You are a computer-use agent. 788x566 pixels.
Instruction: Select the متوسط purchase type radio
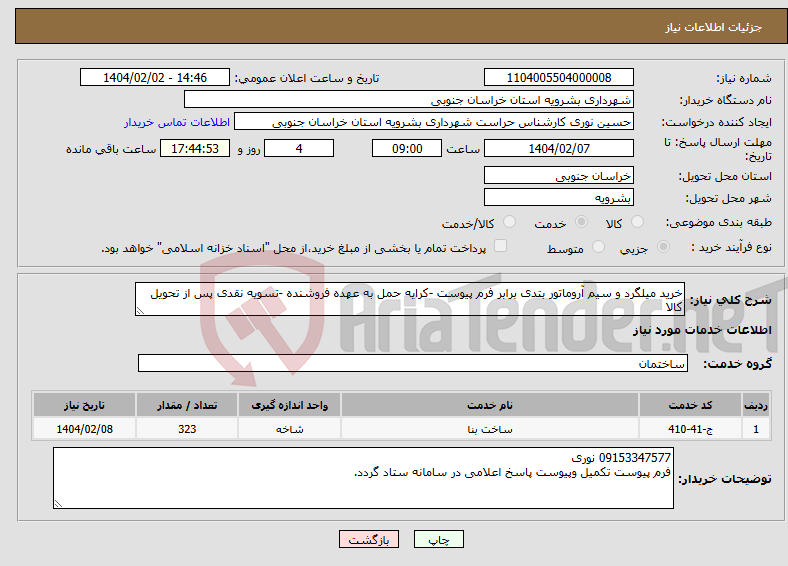point(599,247)
